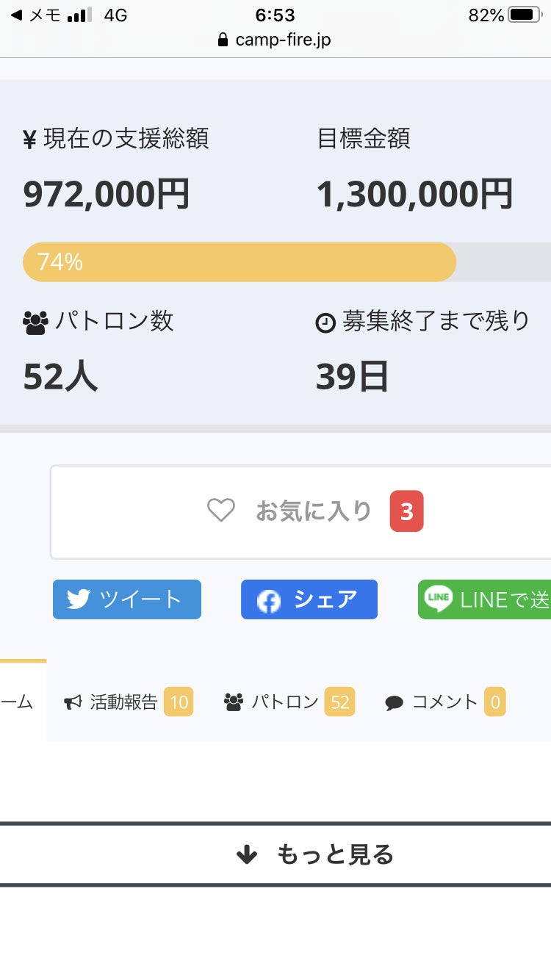Click the heart icon for favorites
The image size is (551, 980).
point(220,511)
